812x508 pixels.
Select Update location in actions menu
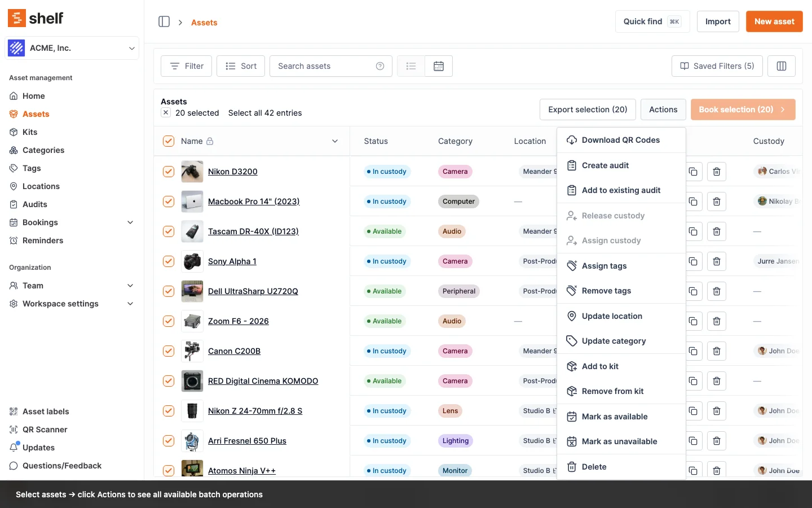[x=612, y=316]
